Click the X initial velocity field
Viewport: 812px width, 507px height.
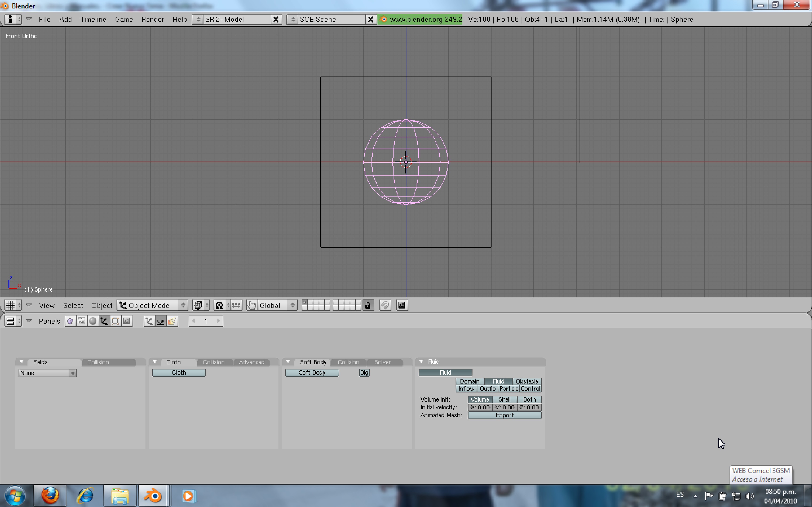click(x=480, y=407)
